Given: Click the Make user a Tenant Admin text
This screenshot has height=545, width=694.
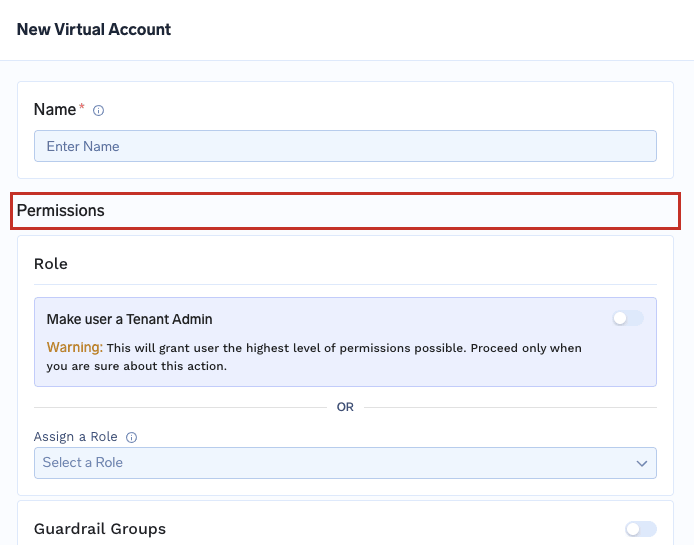Looking at the screenshot, I should point(129,319).
